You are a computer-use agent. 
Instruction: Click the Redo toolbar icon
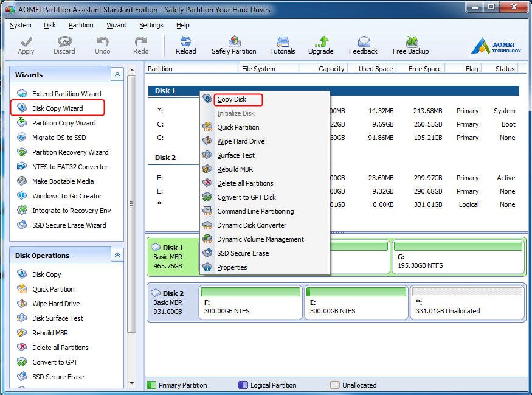[x=141, y=41]
